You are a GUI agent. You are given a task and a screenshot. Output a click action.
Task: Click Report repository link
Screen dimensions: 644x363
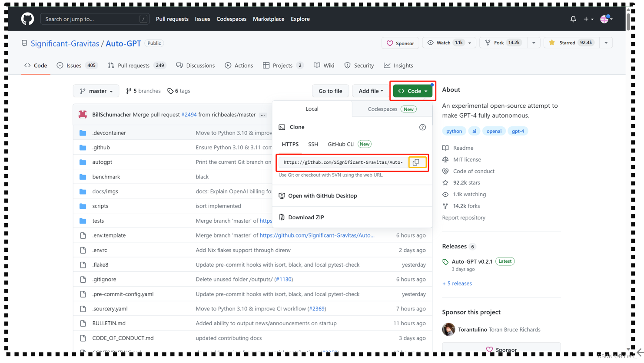tap(464, 218)
